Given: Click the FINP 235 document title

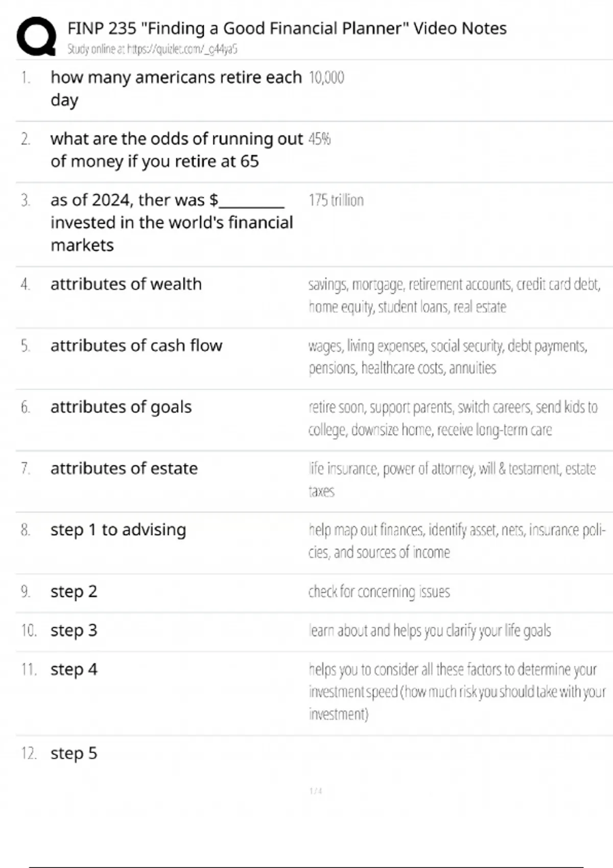Looking at the screenshot, I should (x=287, y=28).
